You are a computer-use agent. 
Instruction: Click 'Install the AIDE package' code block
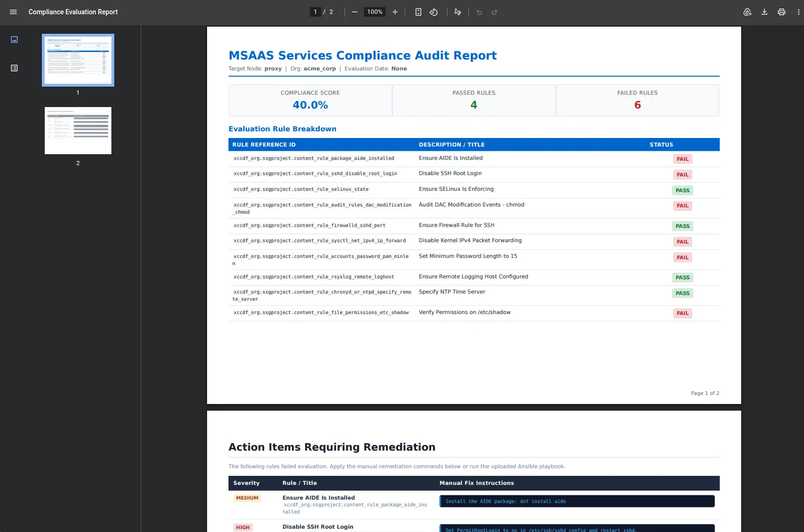tap(577, 501)
